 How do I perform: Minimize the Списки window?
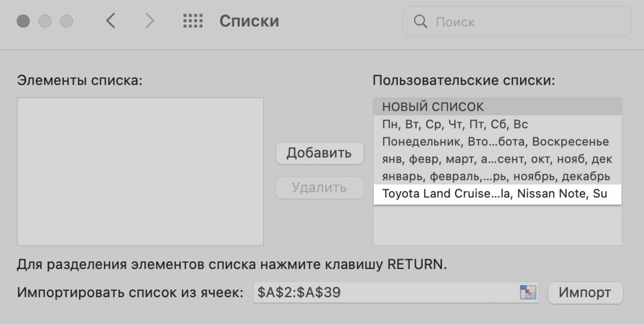coord(45,21)
